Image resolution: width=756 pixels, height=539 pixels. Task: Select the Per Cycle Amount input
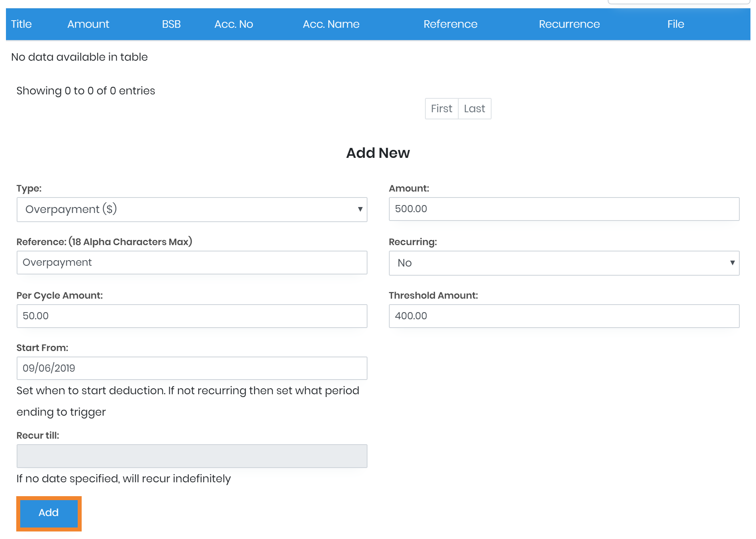coord(192,316)
